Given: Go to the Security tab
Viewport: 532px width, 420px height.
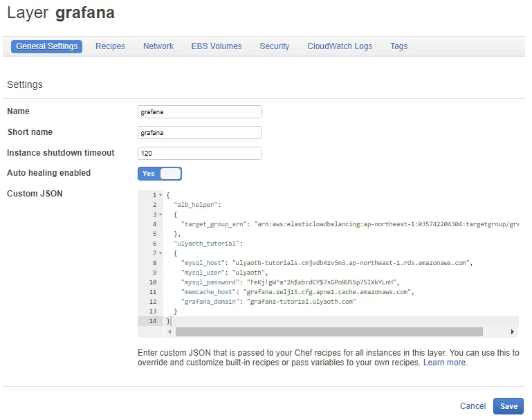Looking at the screenshot, I should (275, 46).
